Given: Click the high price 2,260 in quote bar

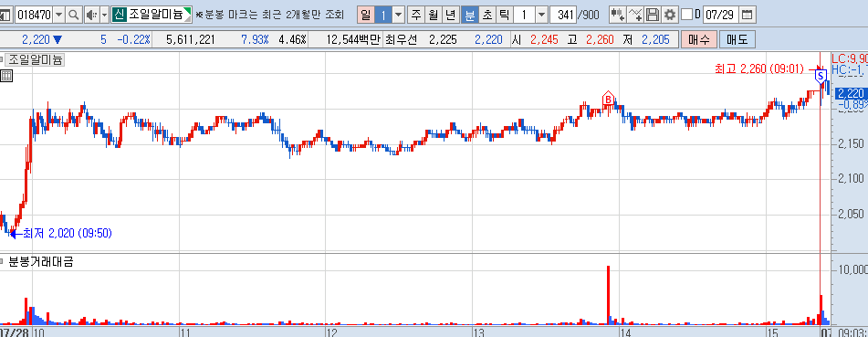Looking at the screenshot, I should pos(600,39).
